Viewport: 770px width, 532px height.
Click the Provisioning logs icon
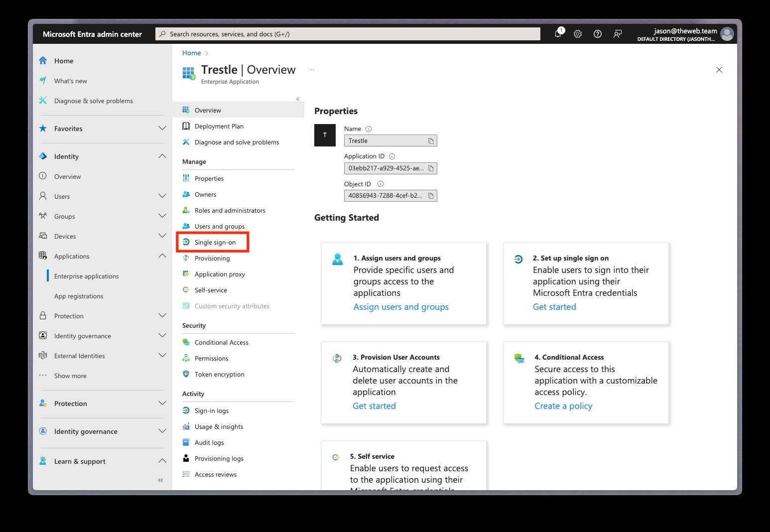(x=186, y=458)
